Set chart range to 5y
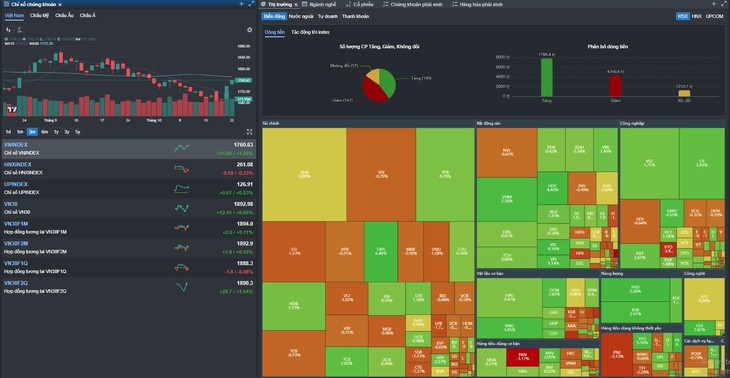Viewport: 730px width, 378px height. click(x=78, y=132)
